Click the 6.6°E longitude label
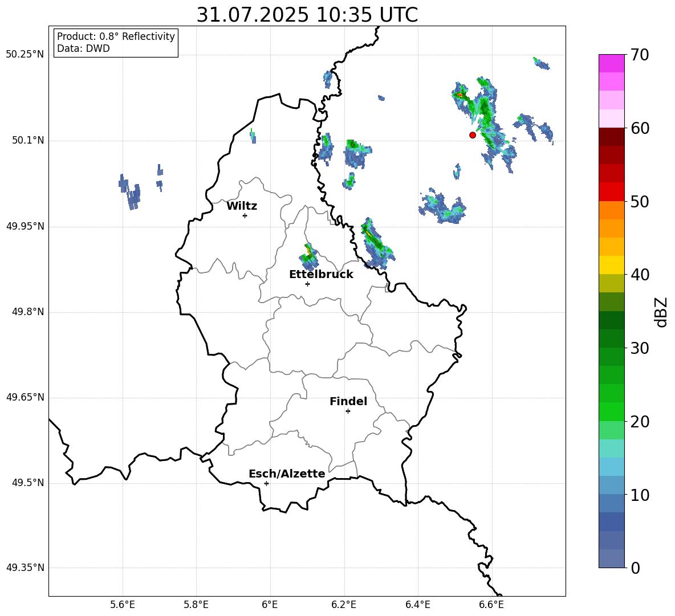The image size is (675, 616). (491, 605)
